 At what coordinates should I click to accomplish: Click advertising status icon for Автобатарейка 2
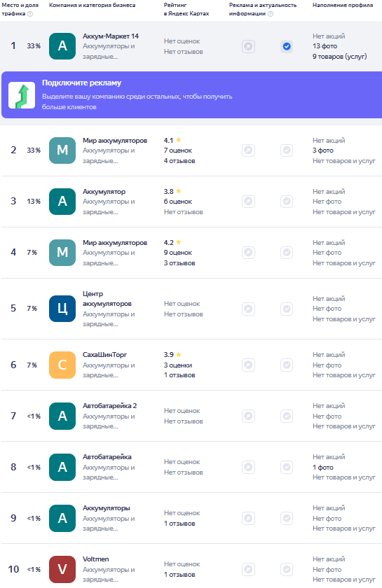(x=248, y=416)
